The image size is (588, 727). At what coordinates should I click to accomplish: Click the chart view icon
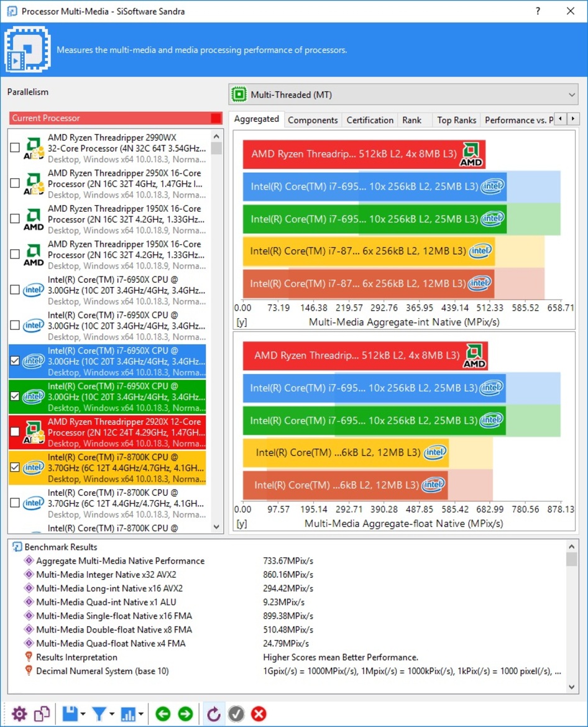128,713
